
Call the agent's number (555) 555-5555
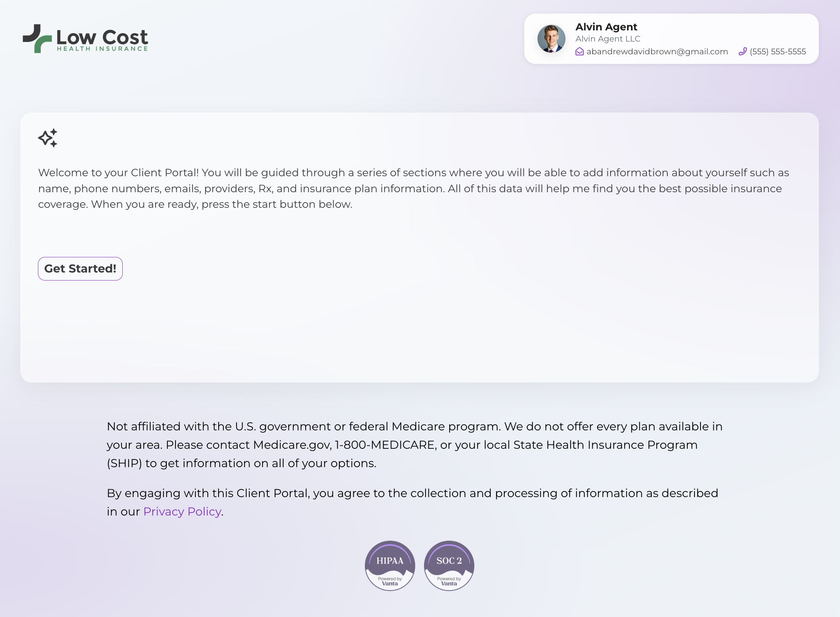coord(778,52)
